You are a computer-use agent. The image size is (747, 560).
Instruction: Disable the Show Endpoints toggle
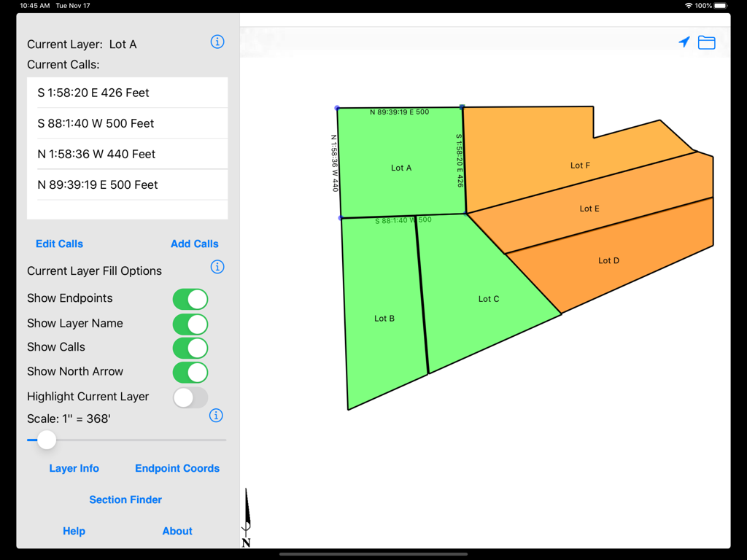point(190,299)
